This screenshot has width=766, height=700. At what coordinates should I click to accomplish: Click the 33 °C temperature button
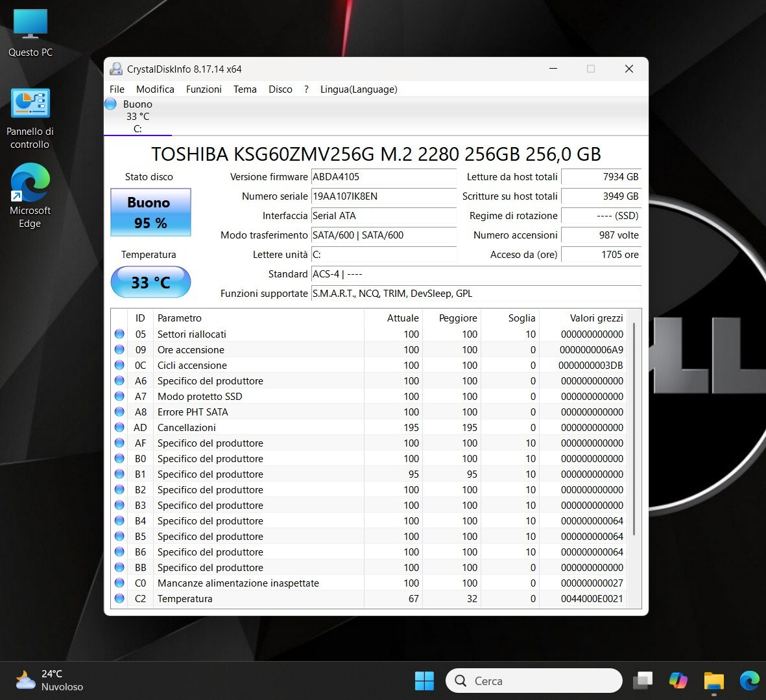tap(150, 282)
